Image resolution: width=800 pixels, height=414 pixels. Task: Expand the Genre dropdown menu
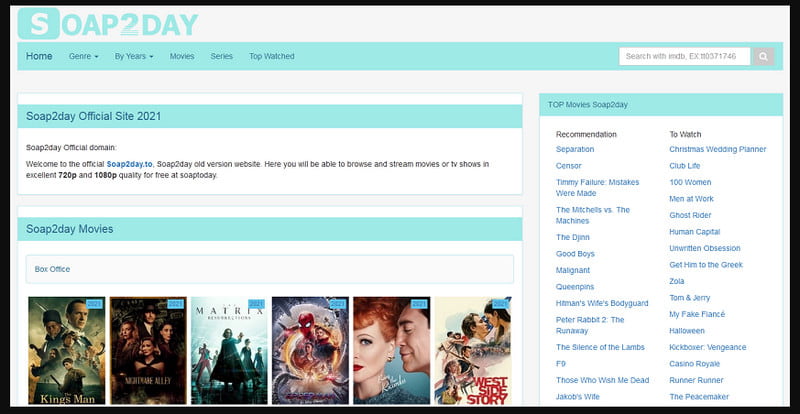point(83,56)
